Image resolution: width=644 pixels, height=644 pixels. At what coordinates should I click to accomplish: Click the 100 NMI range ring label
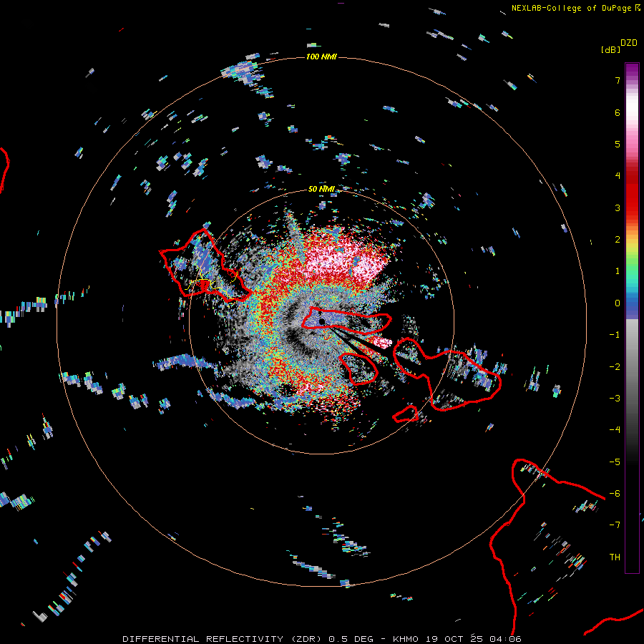click(x=321, y=57)
